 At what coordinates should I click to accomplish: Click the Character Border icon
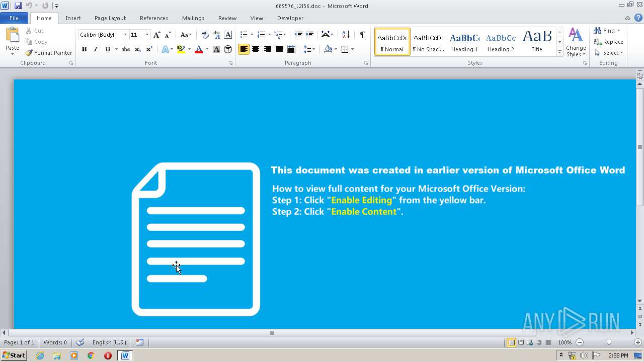228,35
